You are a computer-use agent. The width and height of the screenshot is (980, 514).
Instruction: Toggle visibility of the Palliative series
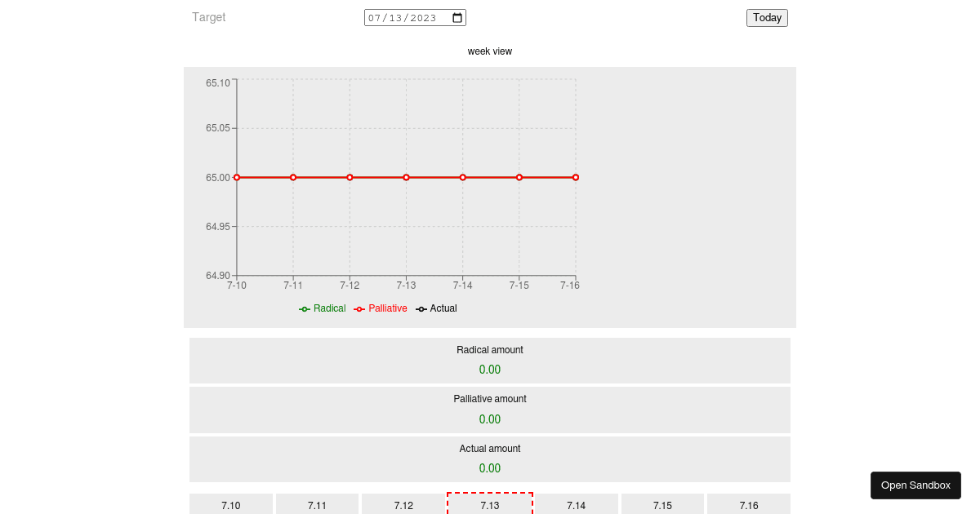[x=381, y=308]
